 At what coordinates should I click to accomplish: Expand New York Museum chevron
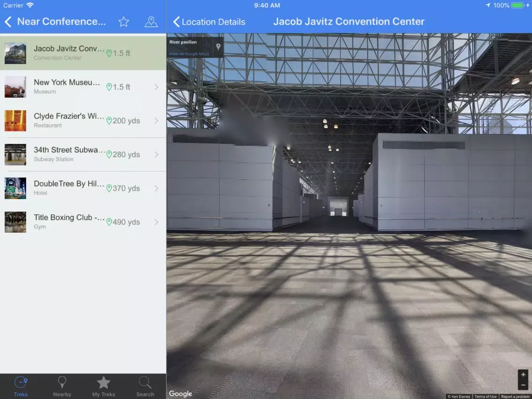(156, 87)
